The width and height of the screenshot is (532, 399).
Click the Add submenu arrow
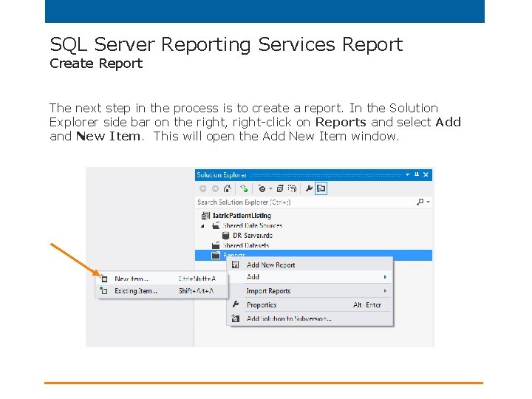(x=385, y=277)
